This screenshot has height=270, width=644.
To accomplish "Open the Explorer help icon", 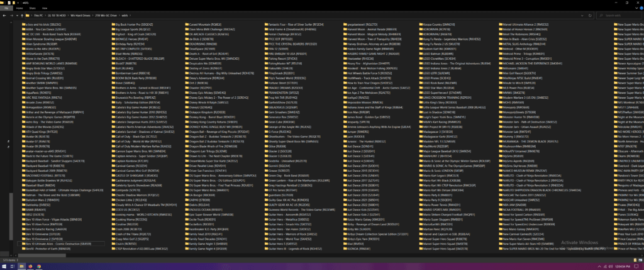I will [x=640, y=7].
